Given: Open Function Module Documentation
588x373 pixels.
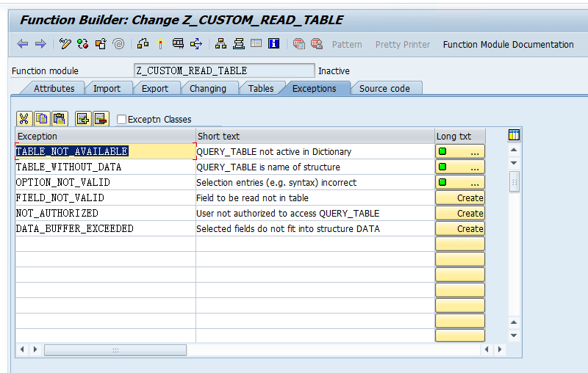Looking at the screenshot, I should pyautogui.click(x=508, y=45).
